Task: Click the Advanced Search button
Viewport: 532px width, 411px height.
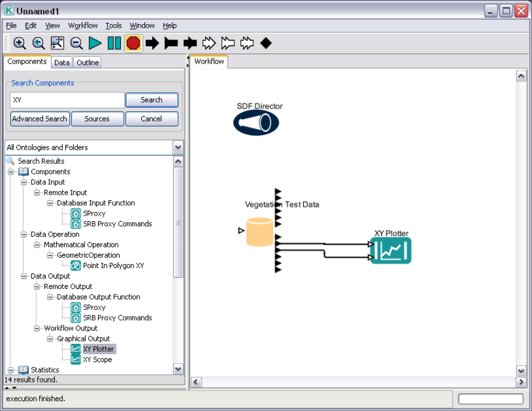Action: pyautogui.click(x=39, y=119)
